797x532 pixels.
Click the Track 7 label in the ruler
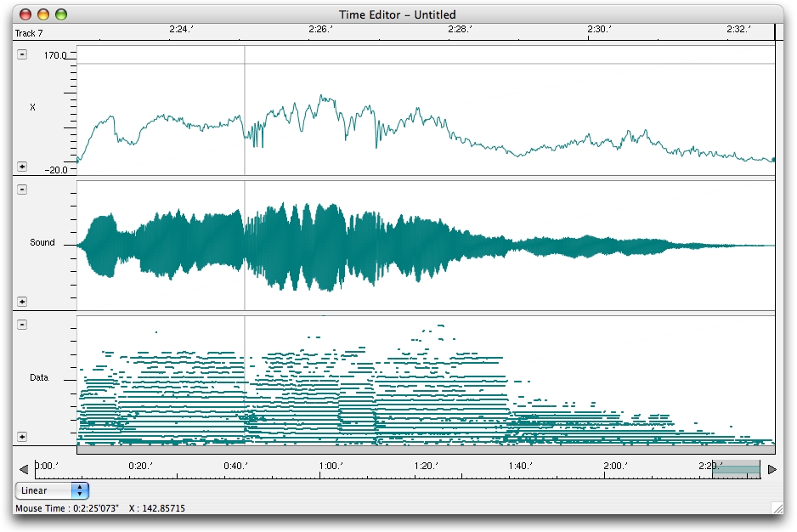[29, 33]
